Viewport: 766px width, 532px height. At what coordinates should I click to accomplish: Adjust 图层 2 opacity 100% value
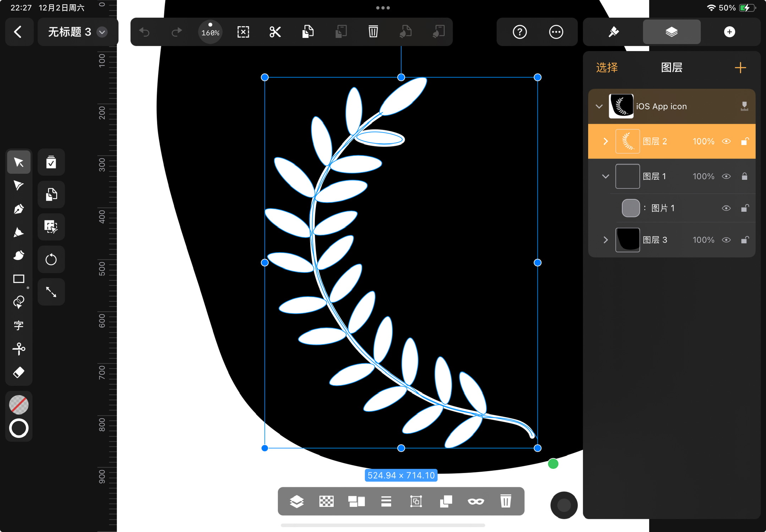tap(704, 141)
